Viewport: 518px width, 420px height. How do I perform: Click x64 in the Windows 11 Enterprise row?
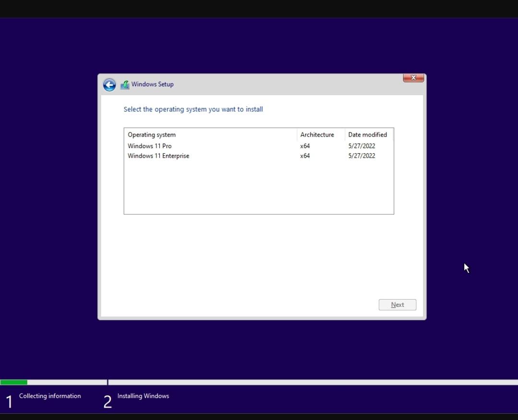(x=305, y=156)
